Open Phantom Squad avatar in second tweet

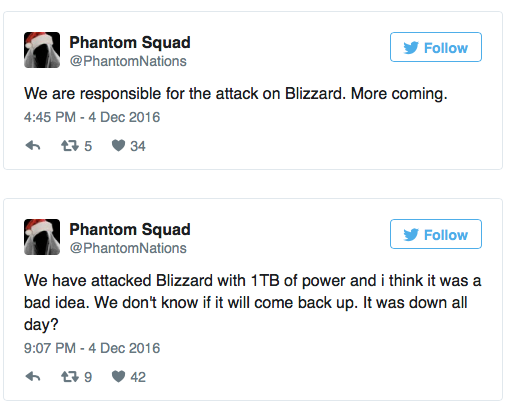point(42,237)
